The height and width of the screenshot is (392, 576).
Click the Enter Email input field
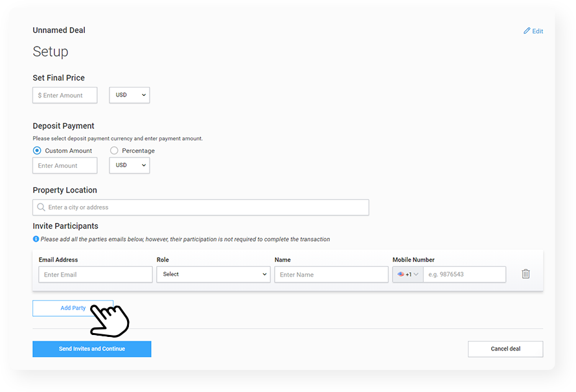[95, 275]
